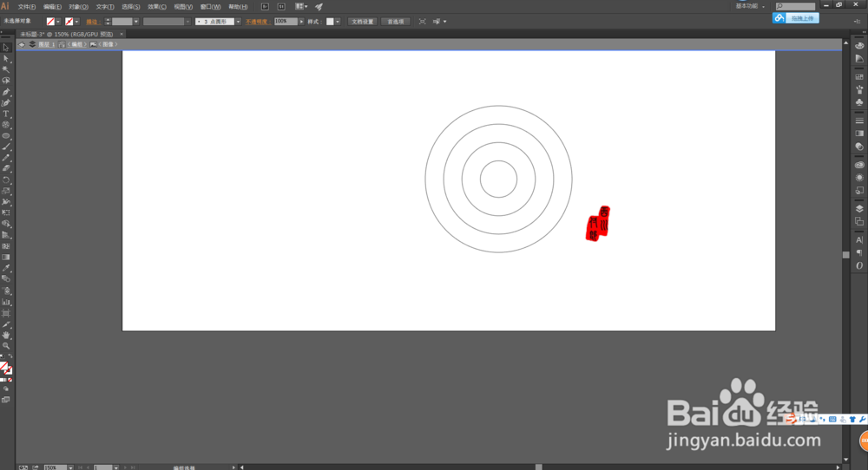Toggle drawing mode button in toolbox
Screen dimensions: 868x470
click(6, 388)
